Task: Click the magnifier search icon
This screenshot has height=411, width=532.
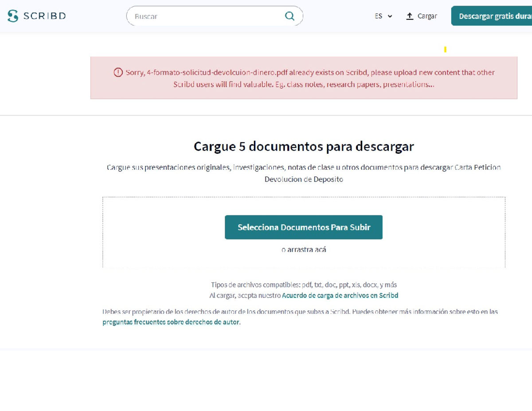Action: (x=289, y=16)
